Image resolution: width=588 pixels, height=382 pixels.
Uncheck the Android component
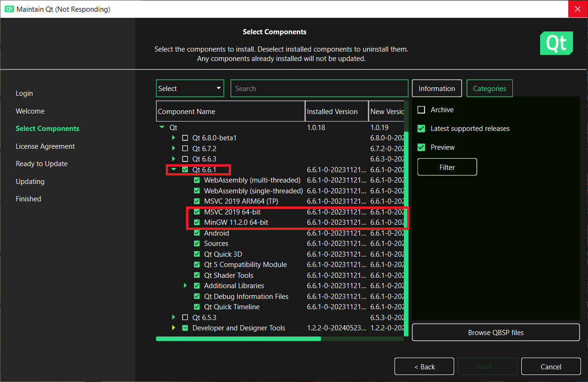coord(197,233)
